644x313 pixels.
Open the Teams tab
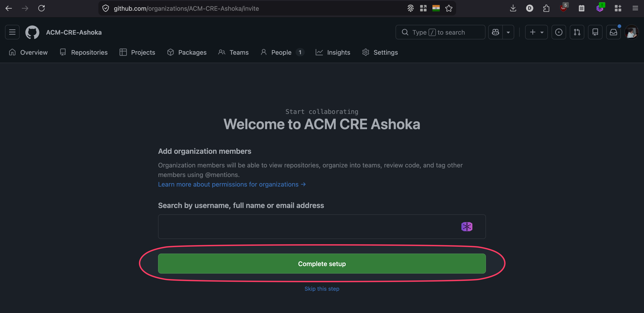pos(233,52)
